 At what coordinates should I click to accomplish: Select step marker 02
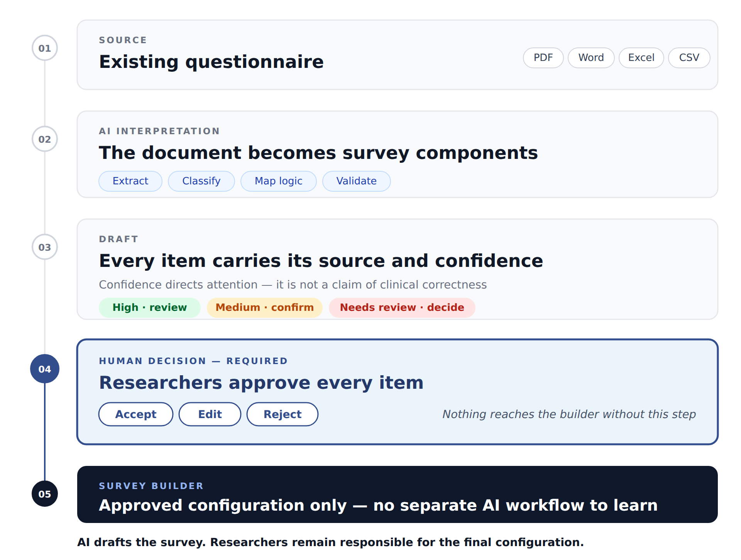click(45, 139)
